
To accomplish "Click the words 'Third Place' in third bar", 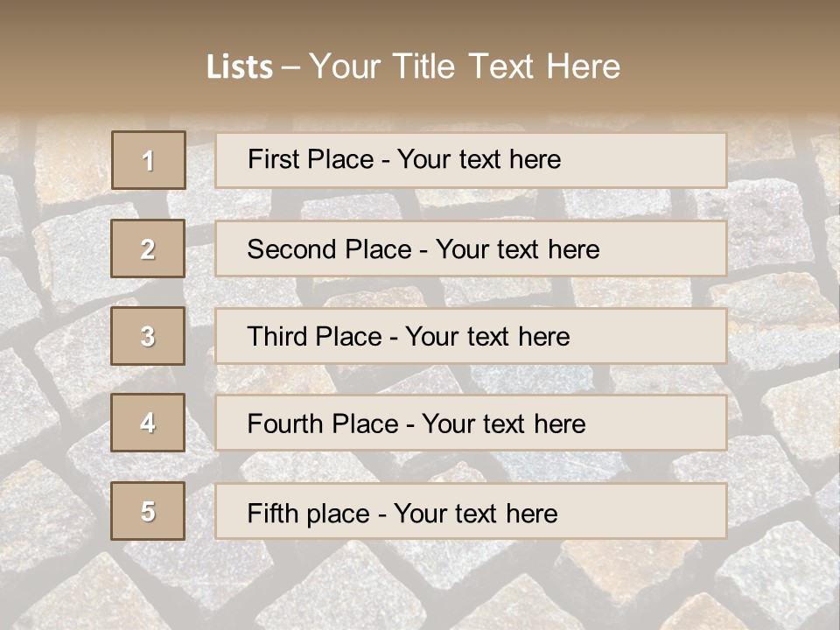I will (x=314, y=336).
